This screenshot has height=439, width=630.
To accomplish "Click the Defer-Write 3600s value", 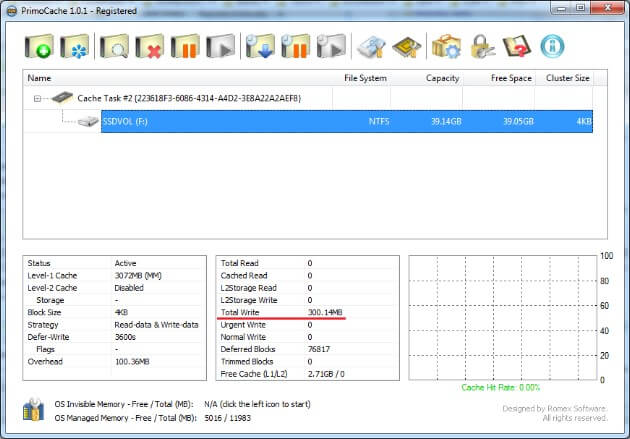I will (x=125, y=337).
